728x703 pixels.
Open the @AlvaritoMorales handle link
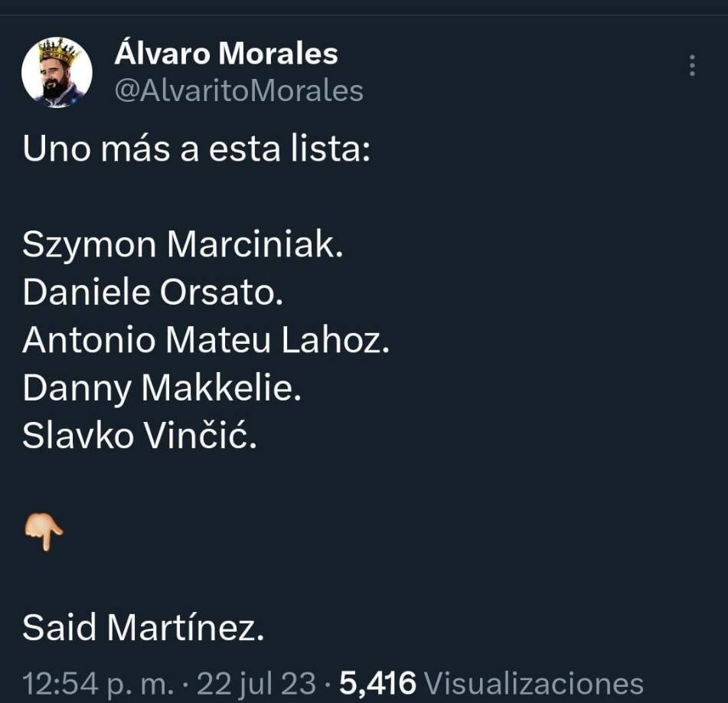[238, 90]
